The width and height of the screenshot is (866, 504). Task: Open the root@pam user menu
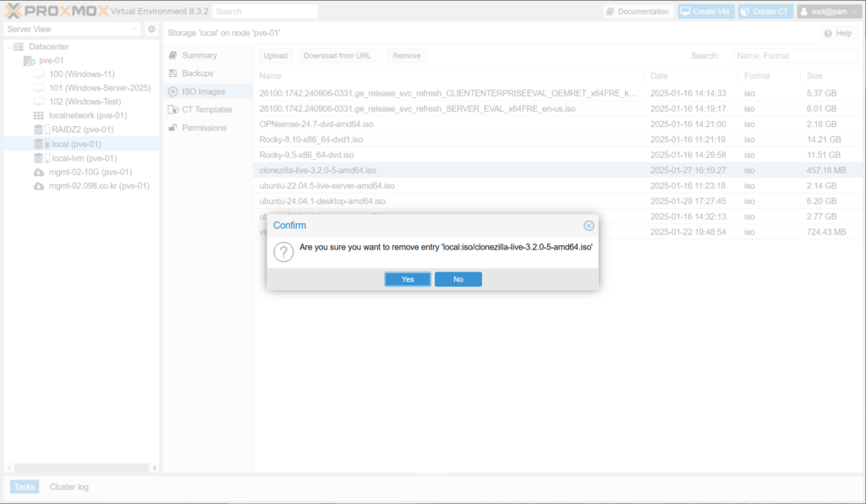[x=828, y=12]
